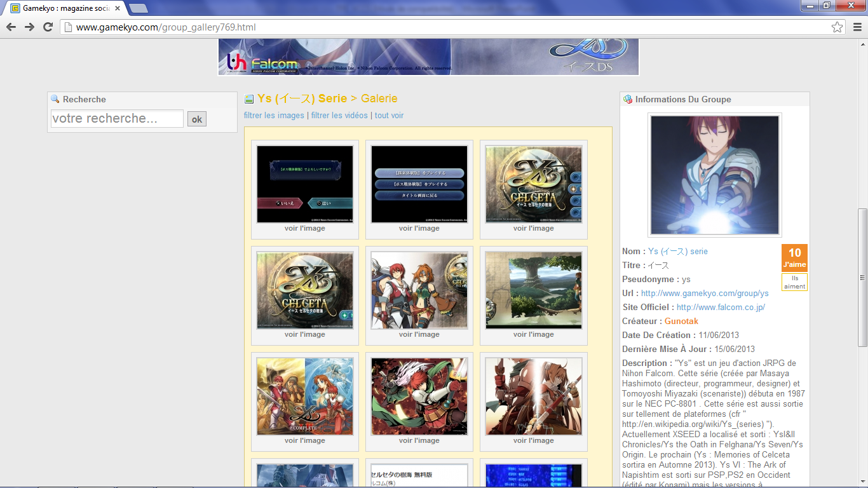Open the black confirmation dialog screenshot thumbnail
868x488 pixels.
point(305,184)
